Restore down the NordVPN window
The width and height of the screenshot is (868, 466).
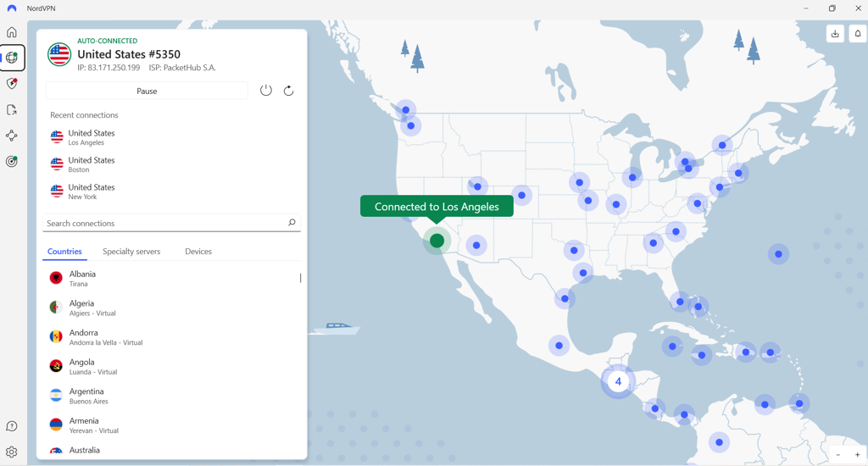pyautogui.click(x=832, y=8)
